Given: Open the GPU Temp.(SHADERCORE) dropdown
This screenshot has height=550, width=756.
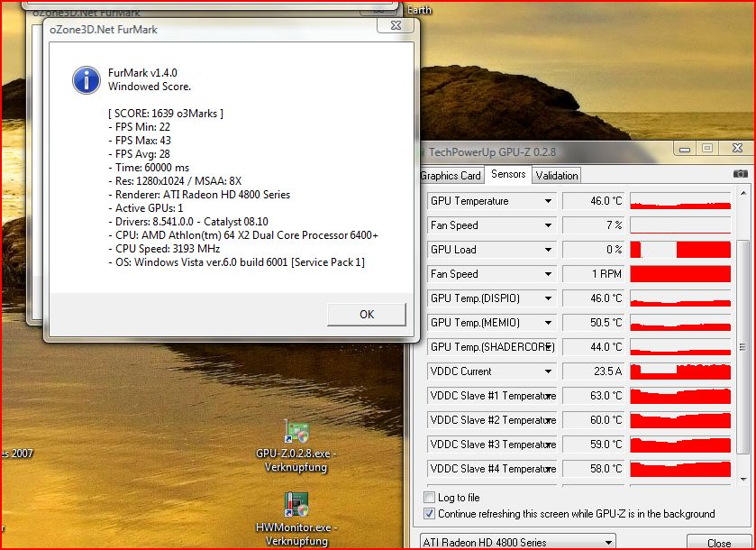Looking at the screenshot, I should pos(548,347).
